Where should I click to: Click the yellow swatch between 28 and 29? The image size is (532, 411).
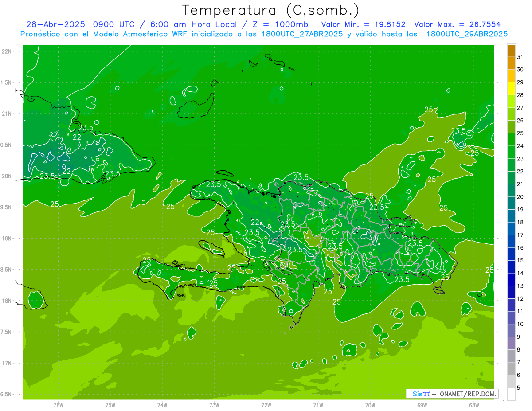coord(511,89)
